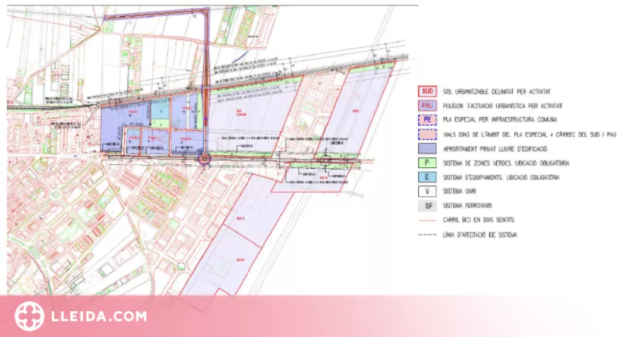The height and width of the screenshot is (337, 644).
Task: Click the solid purple aprofitament privat swatch
Action: 427,148
